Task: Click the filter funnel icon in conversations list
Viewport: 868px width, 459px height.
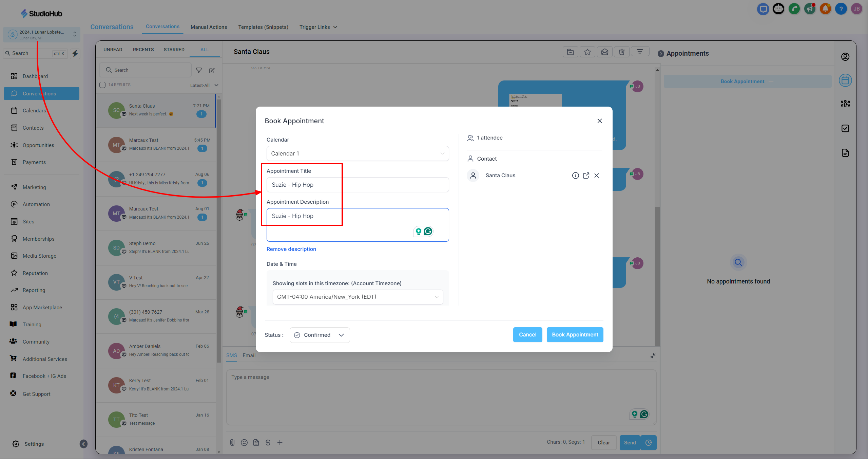Action: pyautogui.click(x=199, y=70)
